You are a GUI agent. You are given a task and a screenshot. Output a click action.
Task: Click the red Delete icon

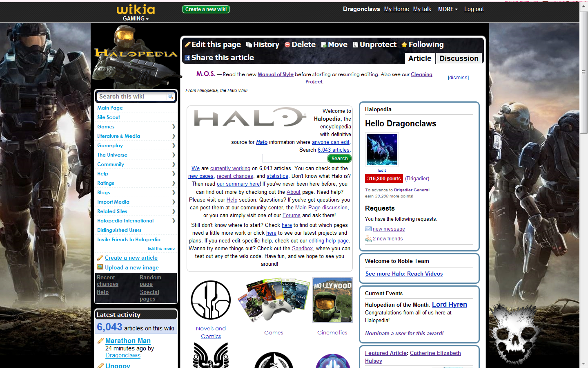coord(287,45)
